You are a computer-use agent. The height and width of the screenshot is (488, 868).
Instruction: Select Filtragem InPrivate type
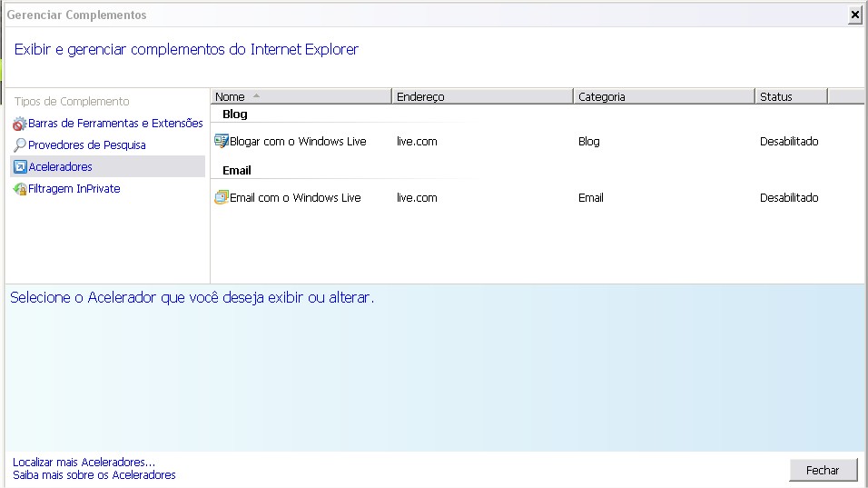74,189
